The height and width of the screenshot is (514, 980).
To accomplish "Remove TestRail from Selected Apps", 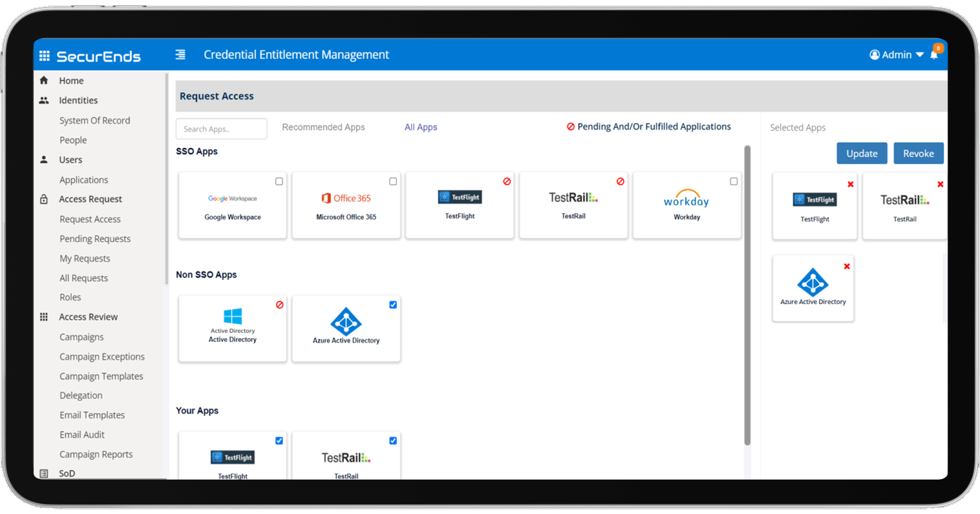I will tap(940, 184).
